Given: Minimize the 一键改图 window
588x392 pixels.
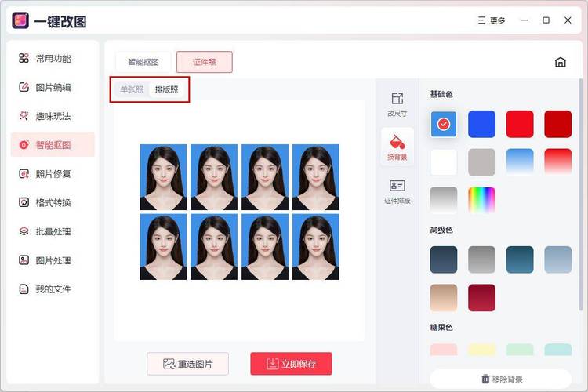Looking at the screenshot, I should point(524,20).
